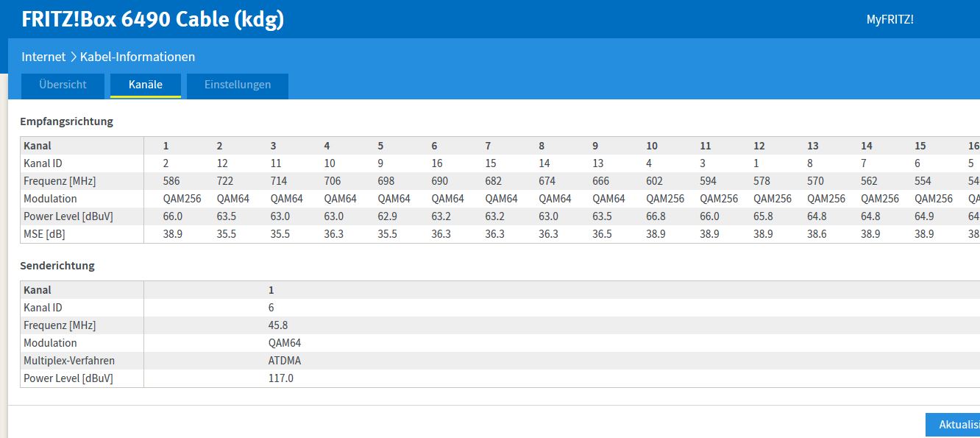Screen dimensions: 980x438
Task: Click frequency value 690
Action: [x=440, y=181]
